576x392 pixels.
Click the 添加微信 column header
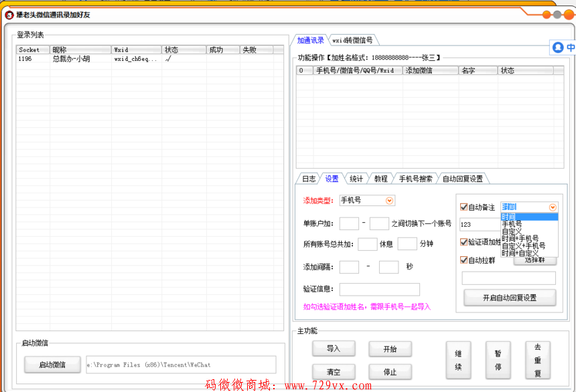point(431,70)
